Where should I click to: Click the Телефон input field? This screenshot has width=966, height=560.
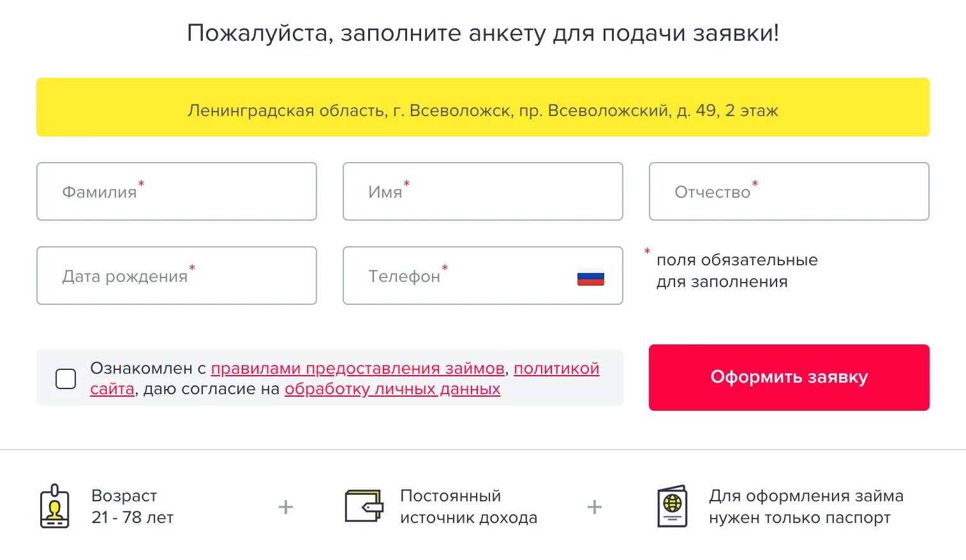[483, 276]
